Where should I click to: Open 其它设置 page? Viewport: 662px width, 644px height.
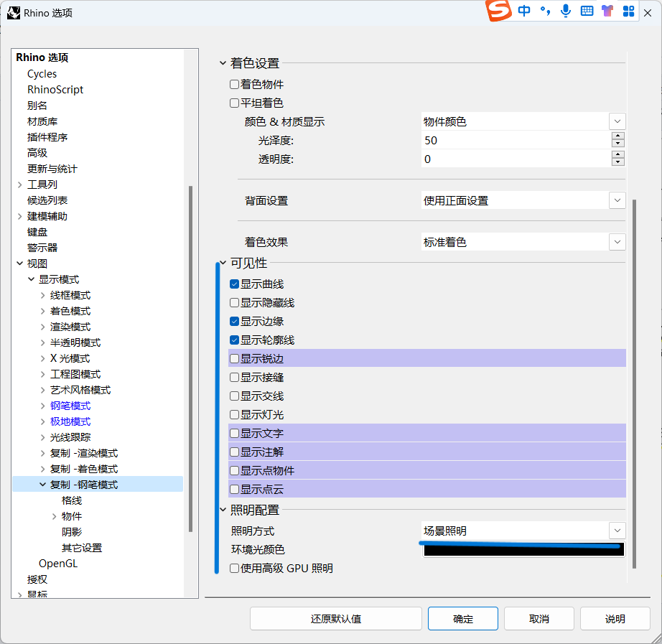point(82,548)
